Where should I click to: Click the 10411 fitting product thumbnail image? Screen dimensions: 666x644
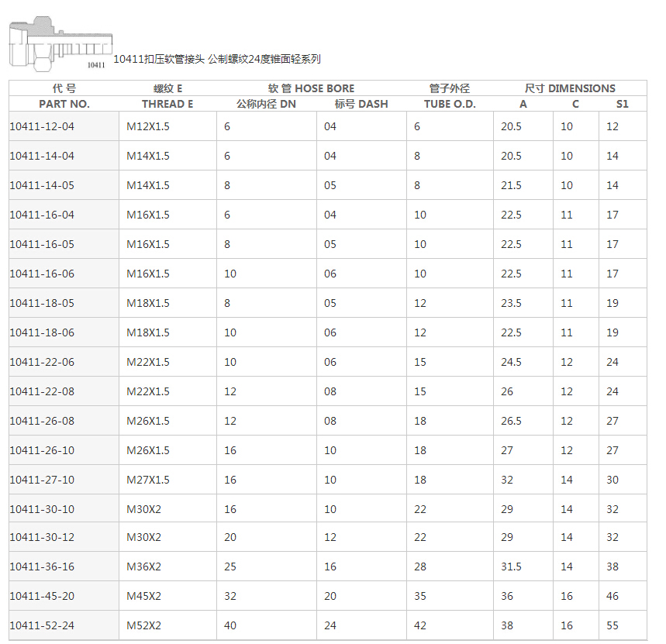click(60, 46)
